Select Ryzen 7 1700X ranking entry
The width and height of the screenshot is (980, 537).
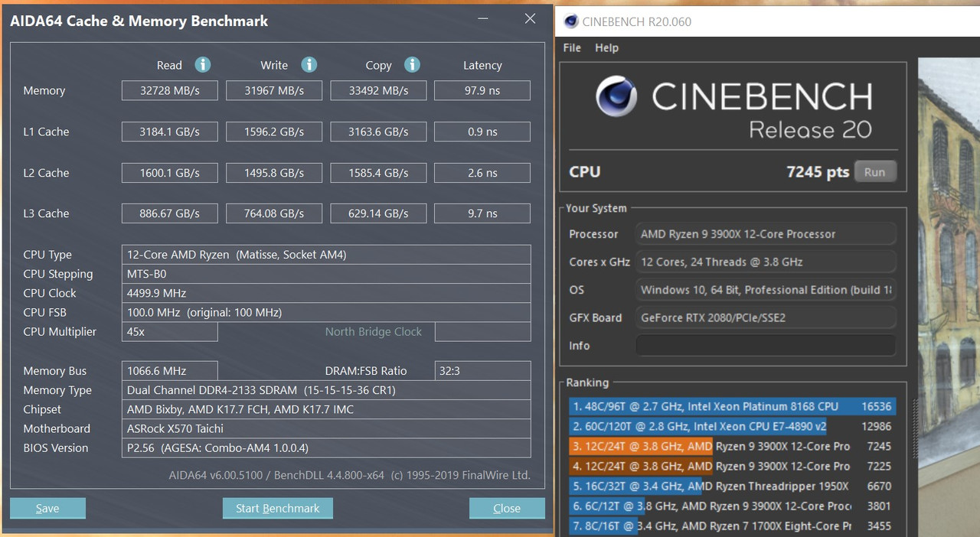point(732,526)
